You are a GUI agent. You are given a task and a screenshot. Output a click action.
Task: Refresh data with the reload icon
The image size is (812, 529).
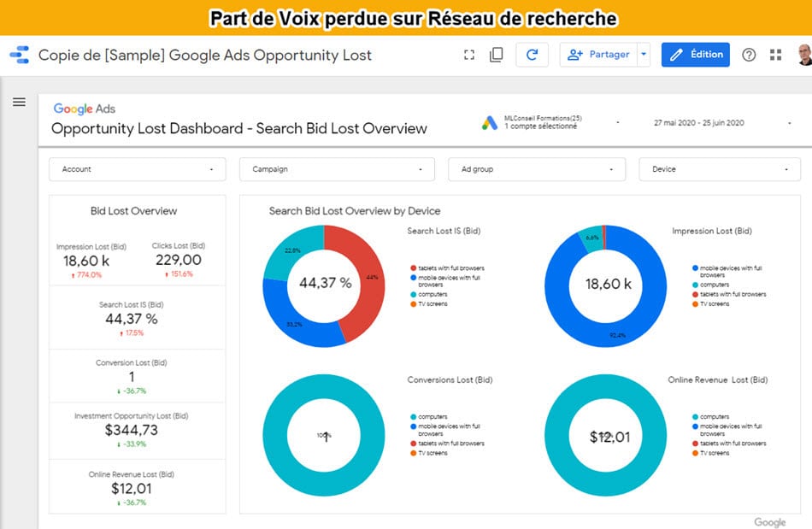point(532,55)
